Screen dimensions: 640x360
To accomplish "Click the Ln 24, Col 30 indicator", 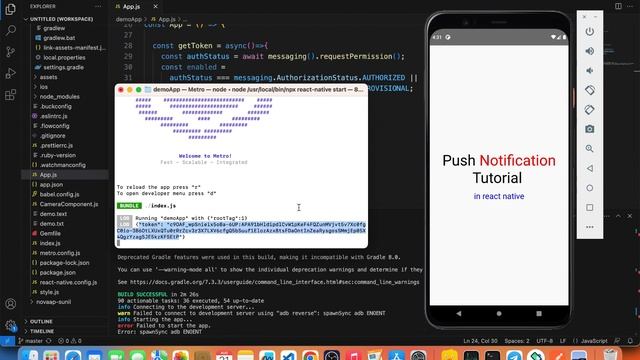I will 480,341.
